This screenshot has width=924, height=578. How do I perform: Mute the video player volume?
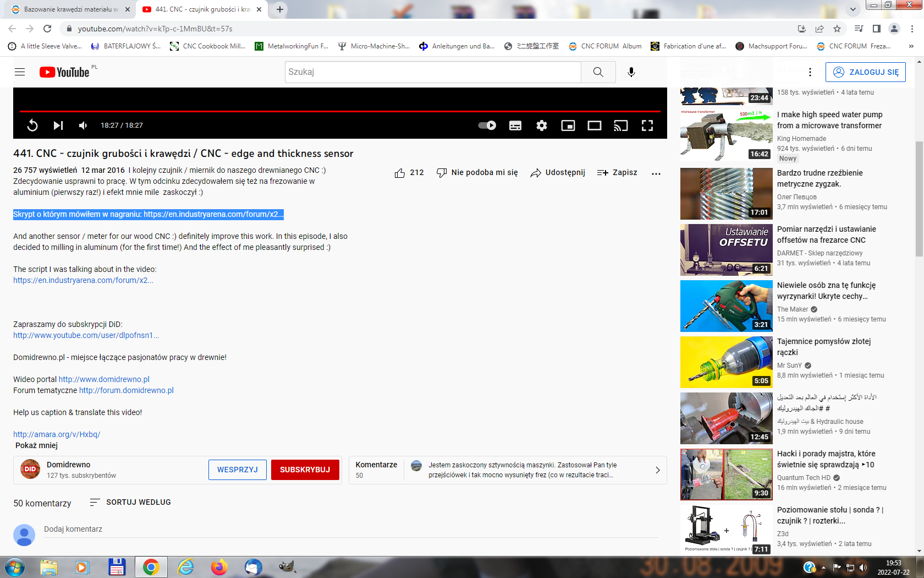[83, 126]
